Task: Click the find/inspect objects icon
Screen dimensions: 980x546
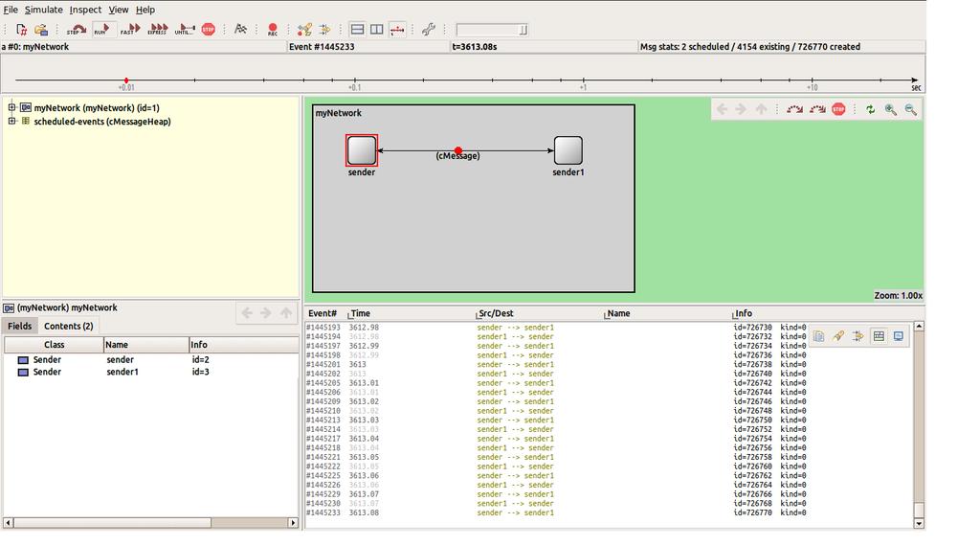Action: click(x=304, y=30)
